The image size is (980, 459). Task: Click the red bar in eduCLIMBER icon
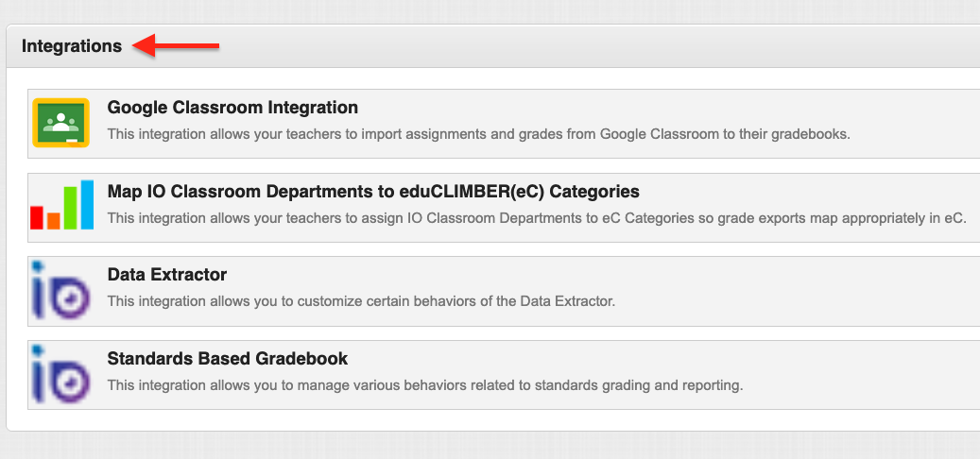point(37,217)
